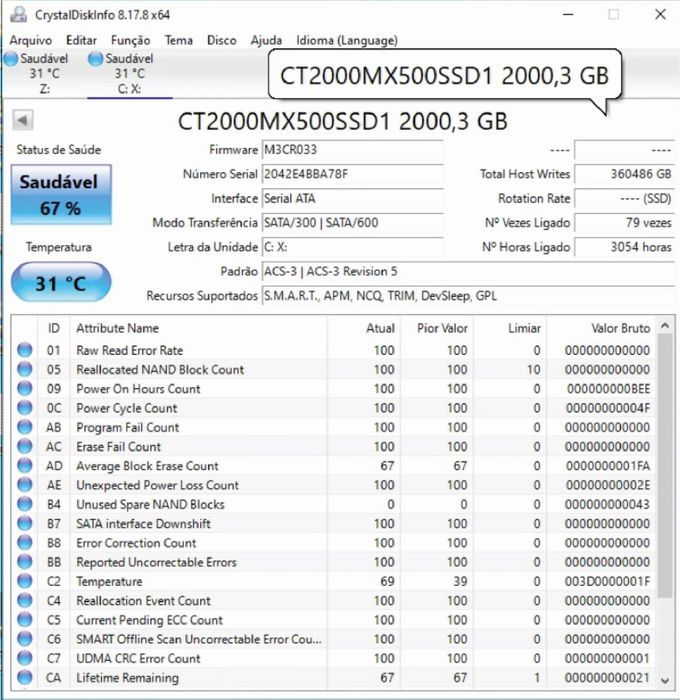
Task: Click the previous disk arrow button
Action: point(23,120)
